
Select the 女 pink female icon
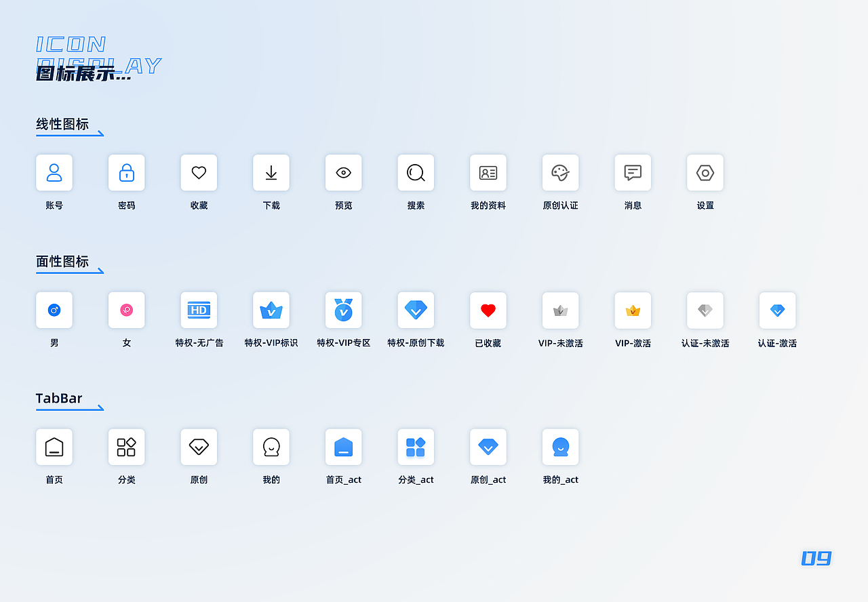pos(127,310)
